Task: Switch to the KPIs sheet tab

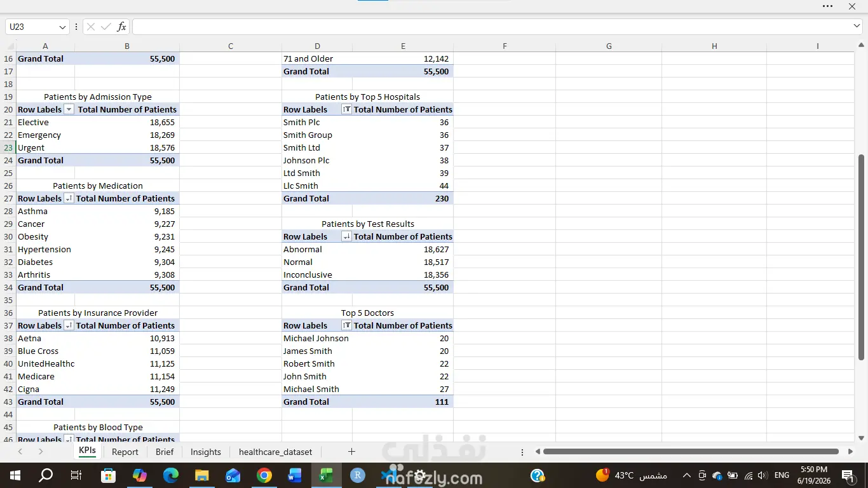Action: 87,451
